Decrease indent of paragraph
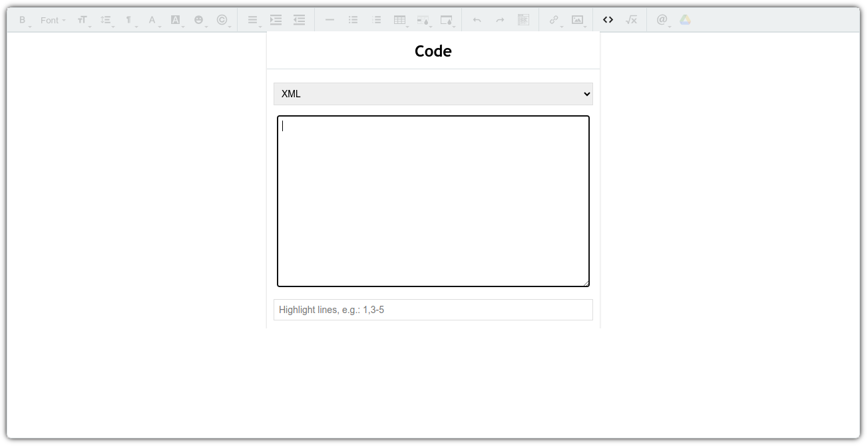Viewport: 868px width, 447px height. (300, 20)
